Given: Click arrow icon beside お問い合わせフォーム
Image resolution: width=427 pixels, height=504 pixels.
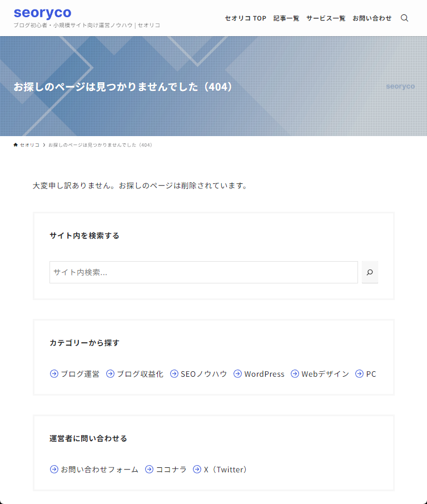Looking at the screenshot, I should [54, 470].
